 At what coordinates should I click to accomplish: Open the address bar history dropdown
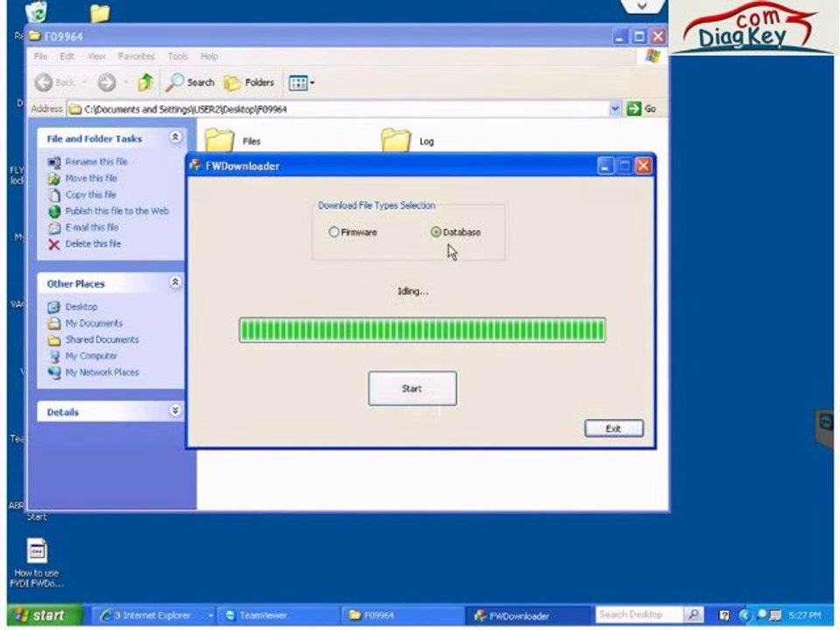[x=615, y=108]
